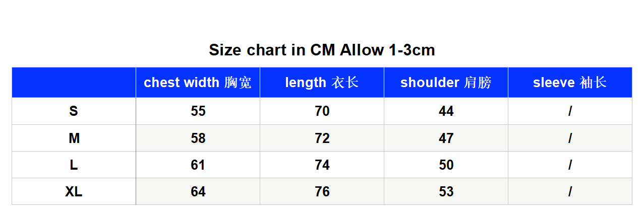Click chest width value 55
The height and width of the screenshot is (217, 644).
coord(198,111)
